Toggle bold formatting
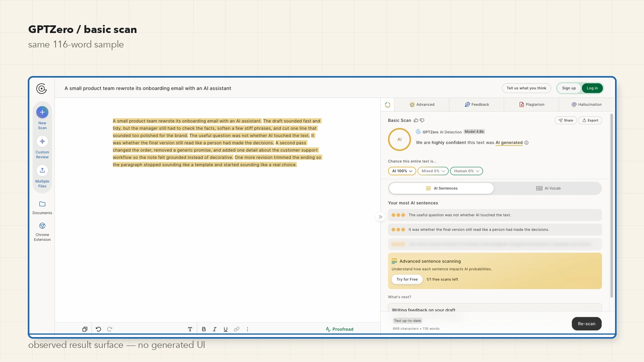 204,329
